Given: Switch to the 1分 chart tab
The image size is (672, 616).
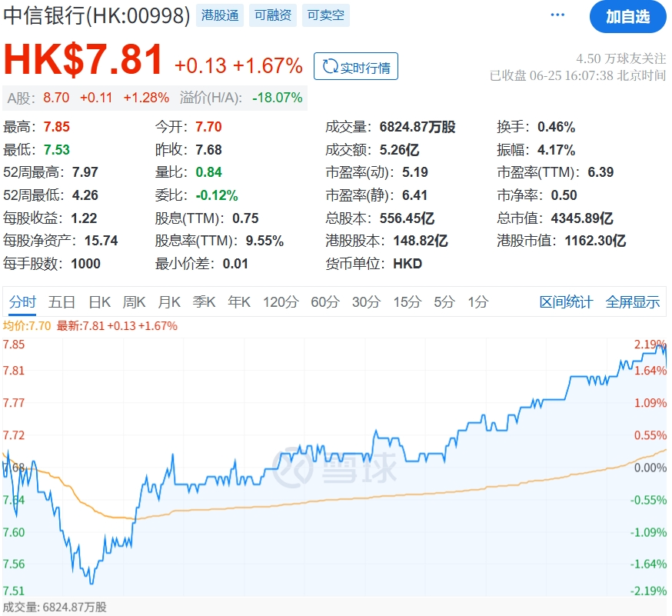Looking at the screenshot, I should tap(478, 302).
